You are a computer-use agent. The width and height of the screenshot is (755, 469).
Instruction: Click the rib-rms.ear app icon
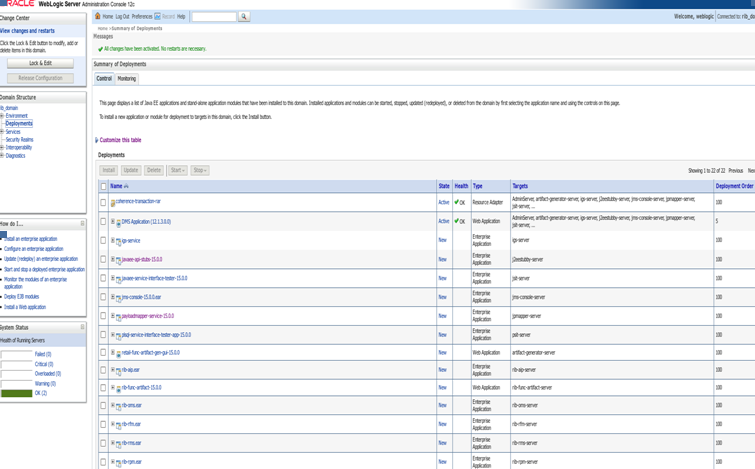[x=118, y=444]
